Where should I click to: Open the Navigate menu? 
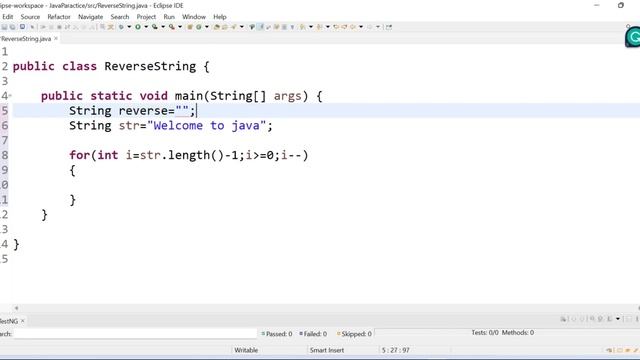(x=91, y=17)
